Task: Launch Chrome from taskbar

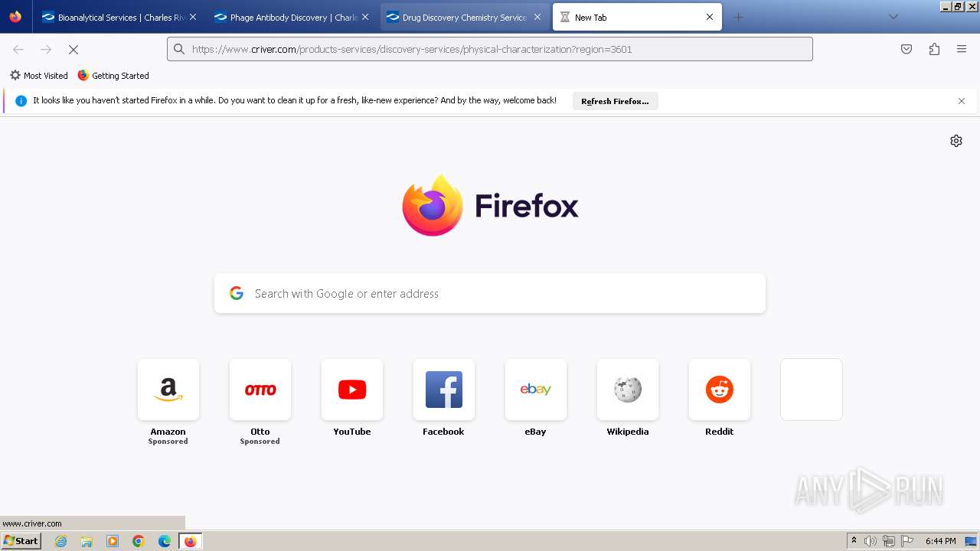Action: click(139, 541)
